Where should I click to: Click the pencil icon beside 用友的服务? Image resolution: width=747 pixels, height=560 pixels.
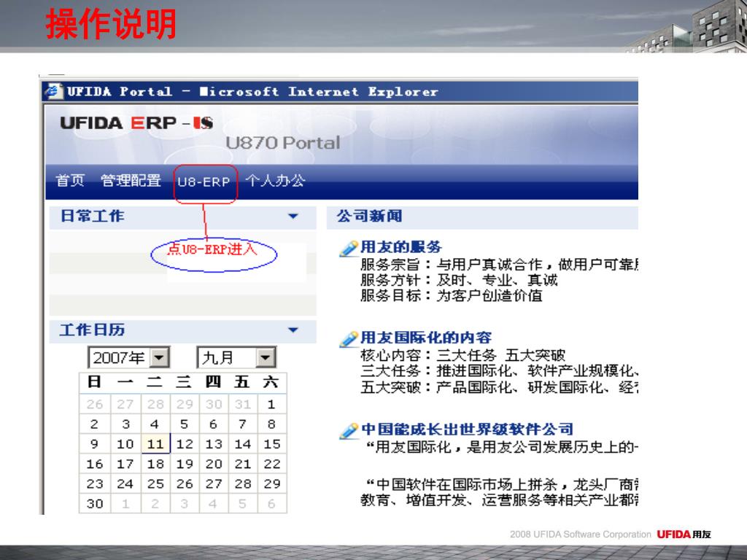pos(349,248)
